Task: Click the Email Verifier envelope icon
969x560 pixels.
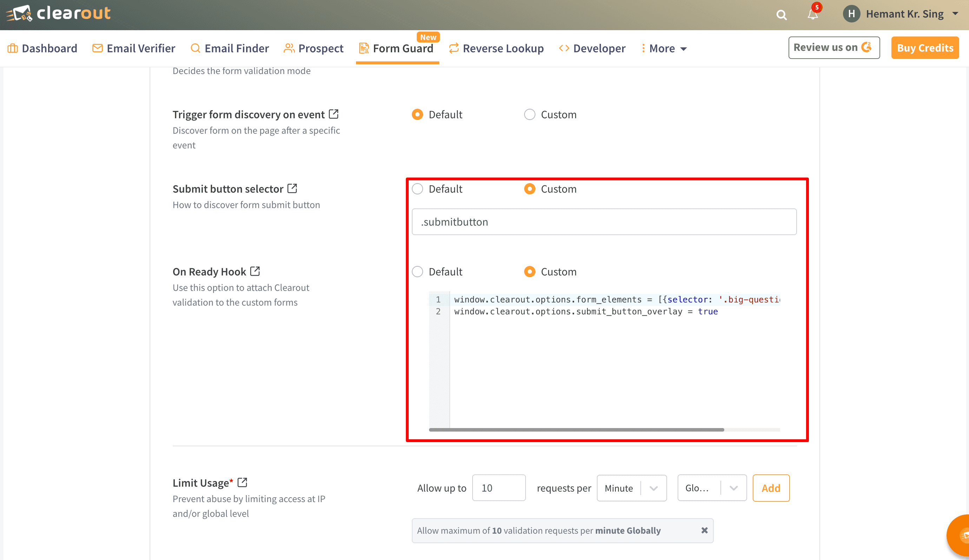Action: (x=97, y=48)
